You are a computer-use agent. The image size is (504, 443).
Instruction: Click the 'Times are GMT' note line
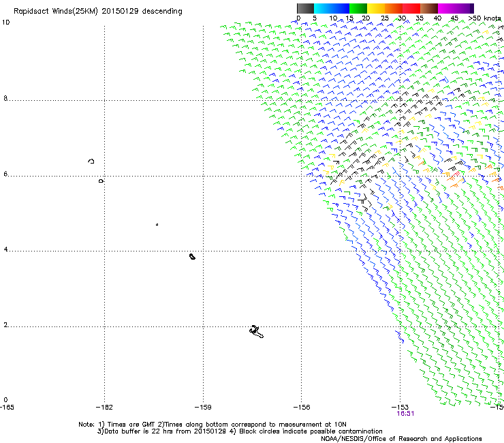pyautogui.click(x=212, y=425)
